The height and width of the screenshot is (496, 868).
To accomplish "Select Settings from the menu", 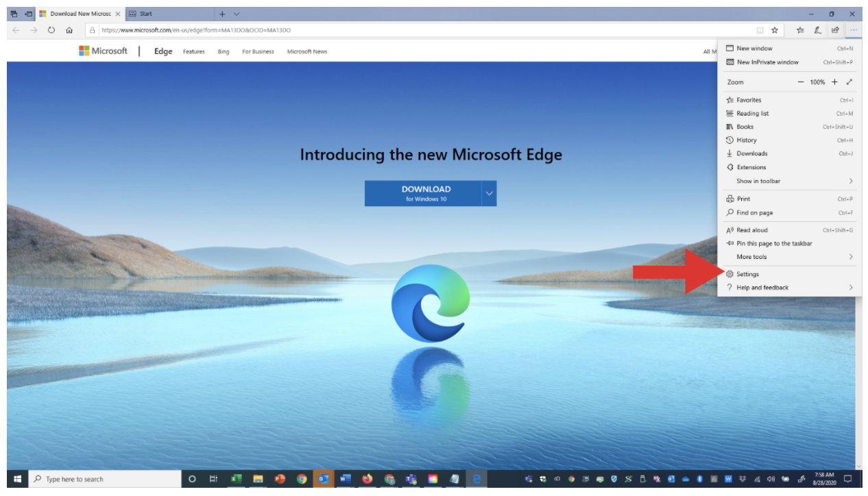I will (x=747, y=274).
